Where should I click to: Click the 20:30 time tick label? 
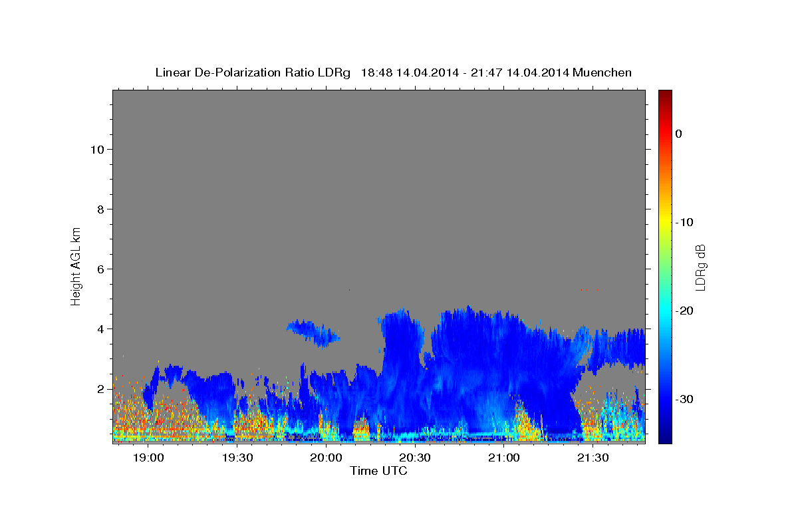point(415,458)
